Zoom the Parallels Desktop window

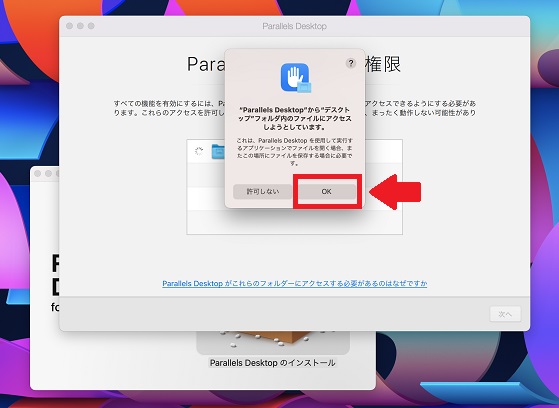91,26
